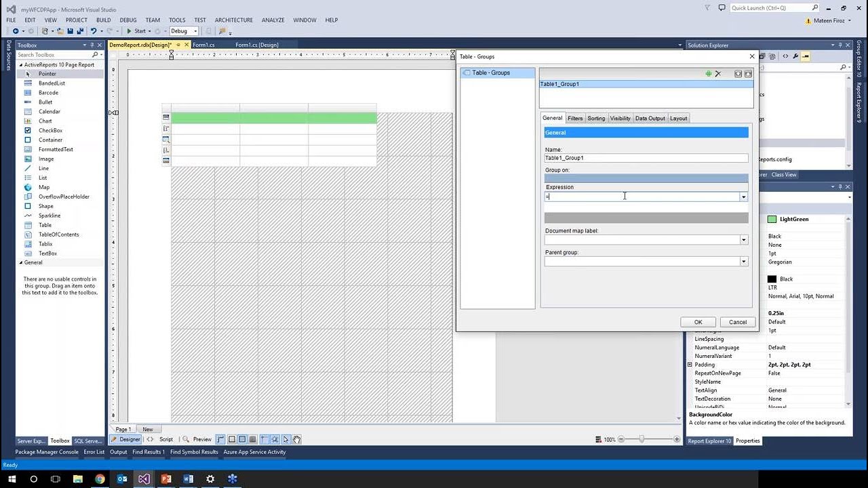
Task: Pick the Barcode control in Toolbox
Action: (x=48, y=92)
